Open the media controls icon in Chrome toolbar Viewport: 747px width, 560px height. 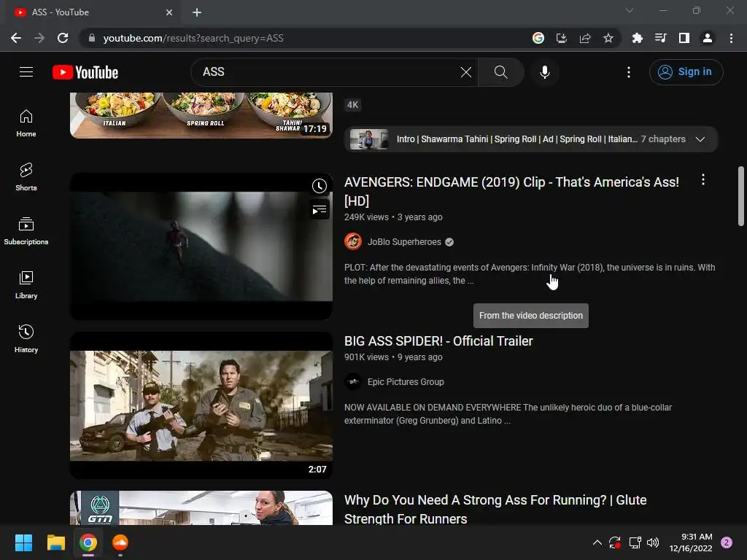(661, 38)
